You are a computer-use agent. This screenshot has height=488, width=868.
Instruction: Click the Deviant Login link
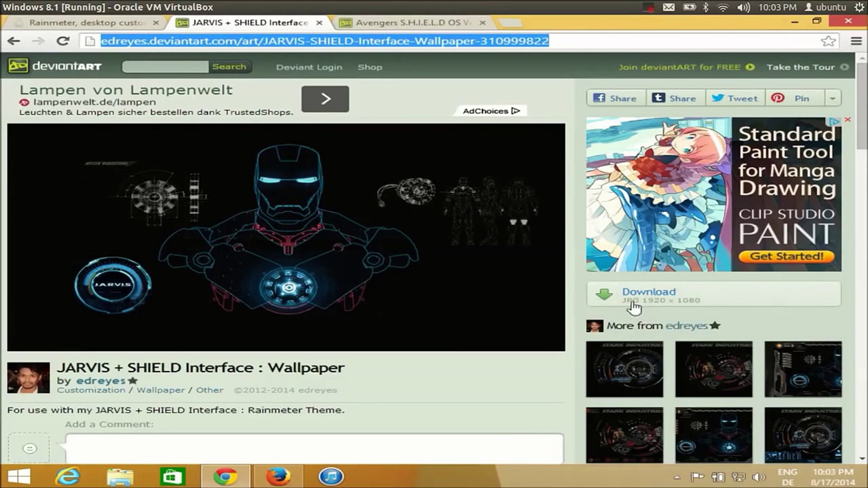pos(309,67)
